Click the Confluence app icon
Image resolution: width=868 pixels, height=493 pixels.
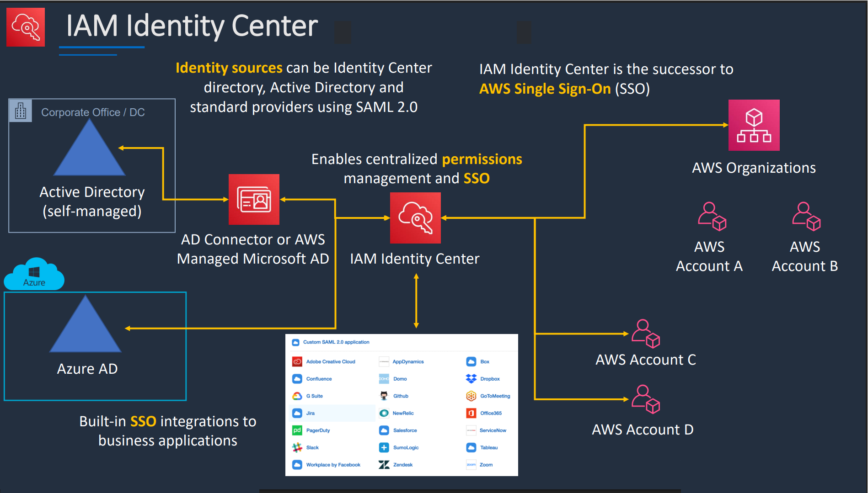(297, 379)
